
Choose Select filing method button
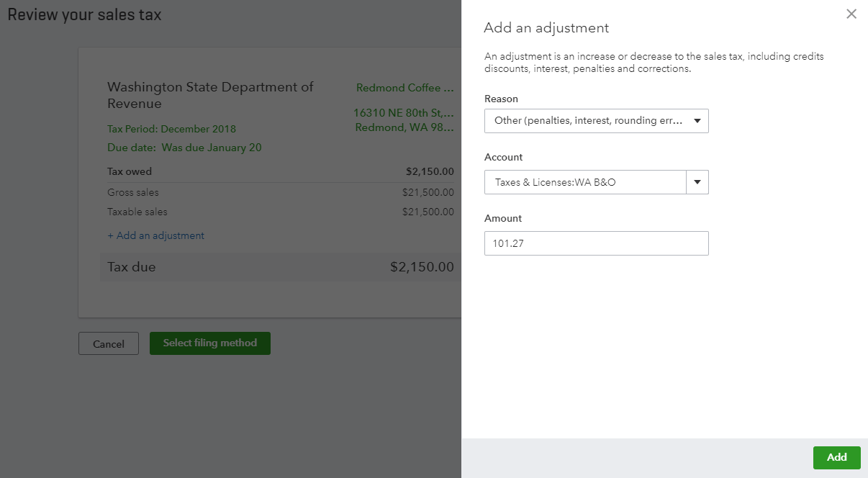pyautogui.click(x=209, y=343)
